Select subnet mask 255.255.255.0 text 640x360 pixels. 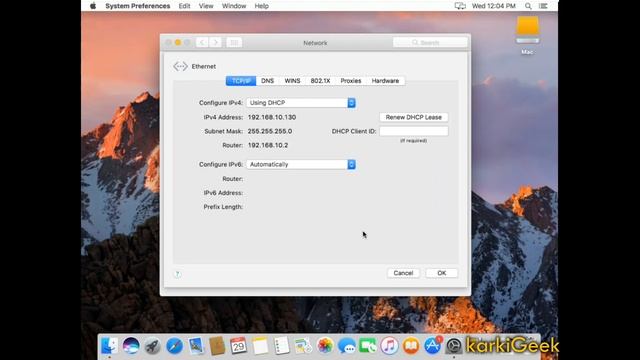click(270, 131)
